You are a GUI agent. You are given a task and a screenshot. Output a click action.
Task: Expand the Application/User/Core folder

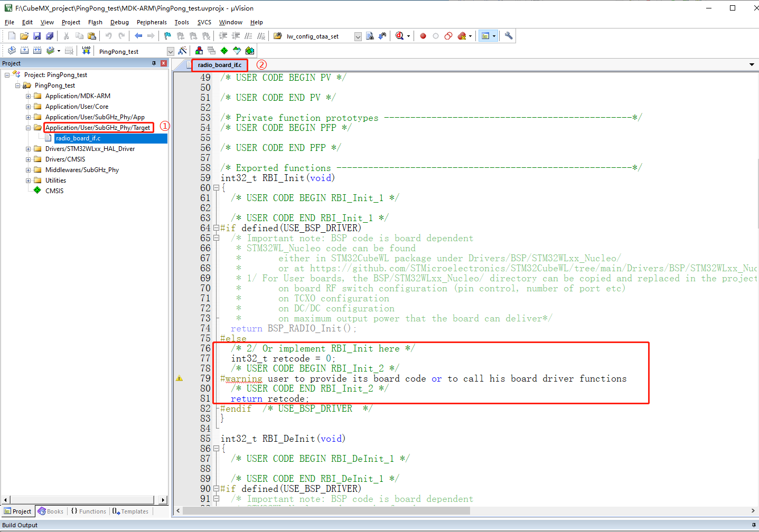(29, 107)
